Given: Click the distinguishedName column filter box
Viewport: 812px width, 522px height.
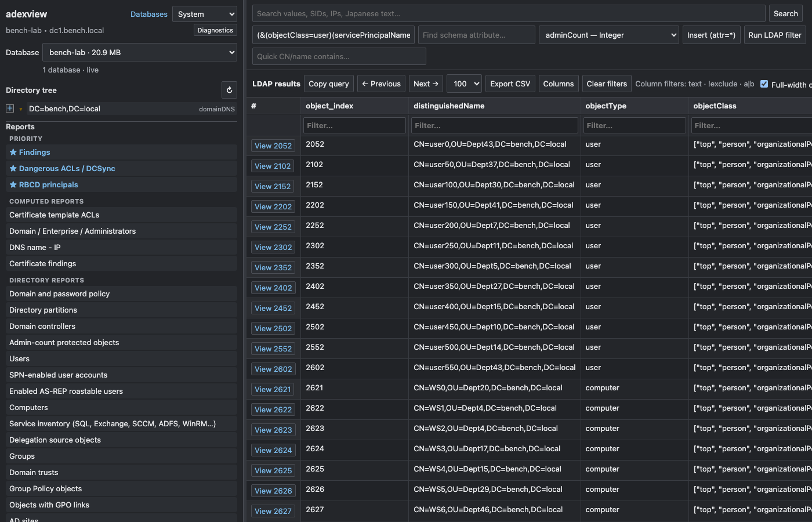Looking at the screenshot, I should coord(495,125).
